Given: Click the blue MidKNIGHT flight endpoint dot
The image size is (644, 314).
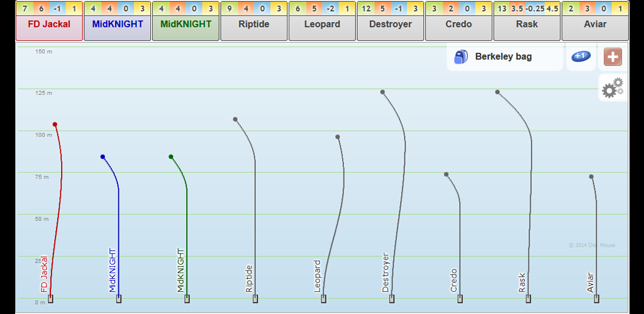Looking at the screenshot, I should [103, 156].
